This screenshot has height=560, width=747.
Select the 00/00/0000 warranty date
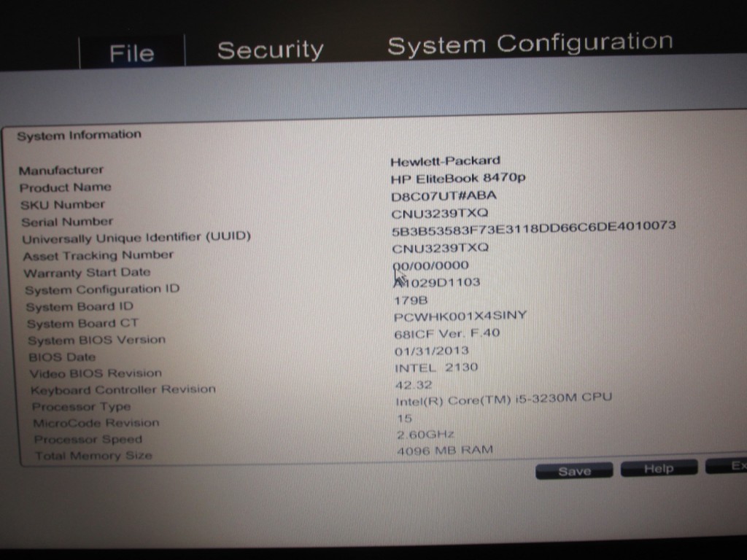click(430, 265)
